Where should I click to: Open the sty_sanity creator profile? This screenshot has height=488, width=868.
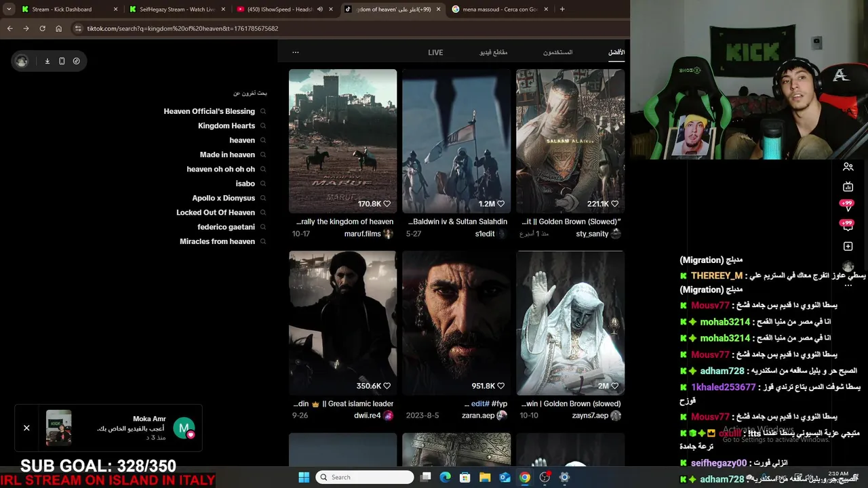click(598, 234)
